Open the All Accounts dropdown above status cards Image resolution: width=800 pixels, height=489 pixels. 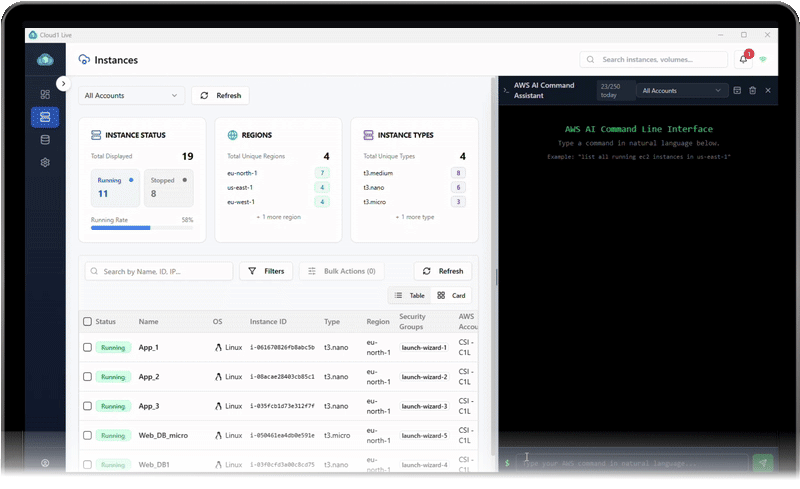[131, 95]
